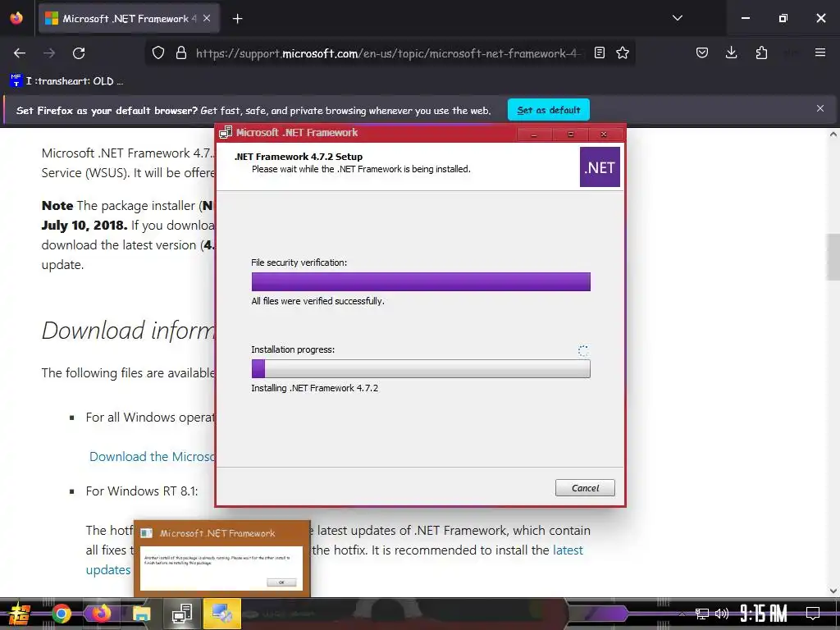Open the 'latest updates' link on page
The height and width of the screenshot is (630, 840).
click(x=568, y=550)
